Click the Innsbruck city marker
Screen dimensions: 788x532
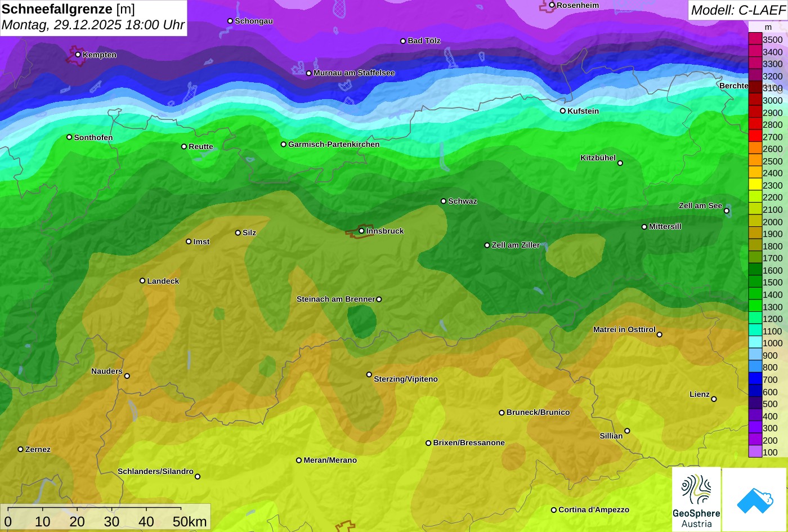pyautogui.click(x=361, y=231)
